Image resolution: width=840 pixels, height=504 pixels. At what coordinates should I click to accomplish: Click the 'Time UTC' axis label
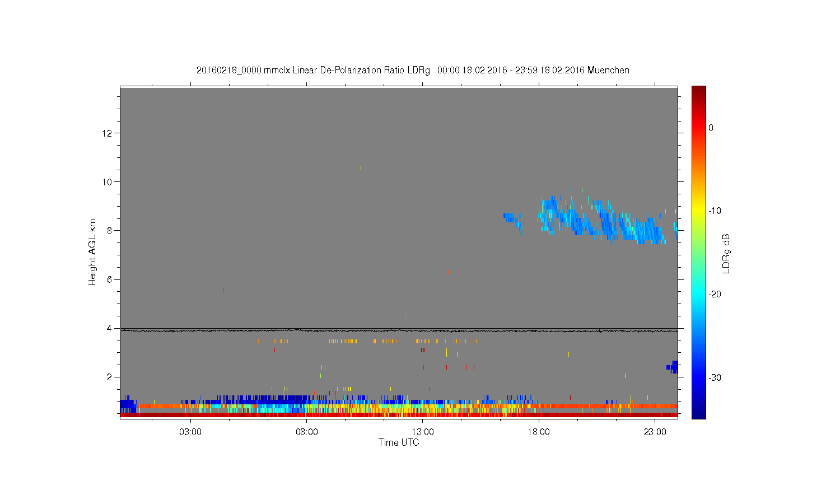tap(399, 442)
